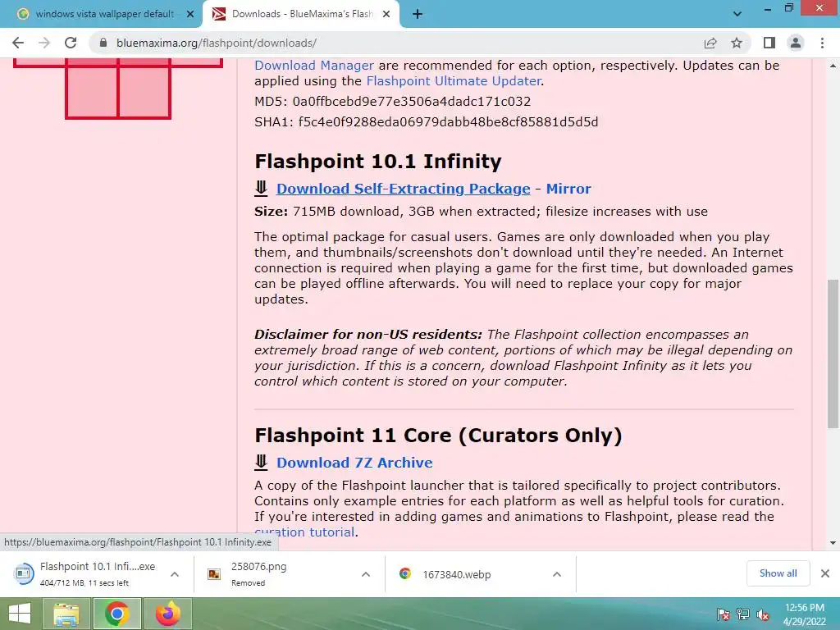Click Show all downloads button
Screen dimensions: 840x630
coord(778,573)
